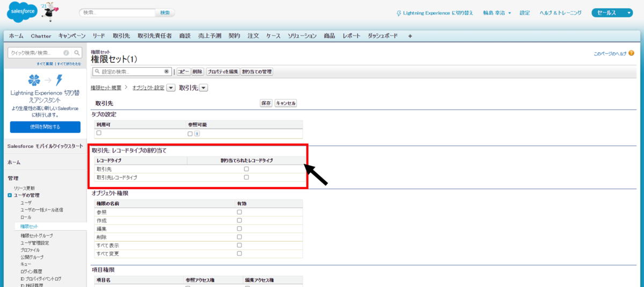Click the lightning bolt icon next to Lightning Experience link
The width and height of the screenshot is (644, 287).
(398, 13)
